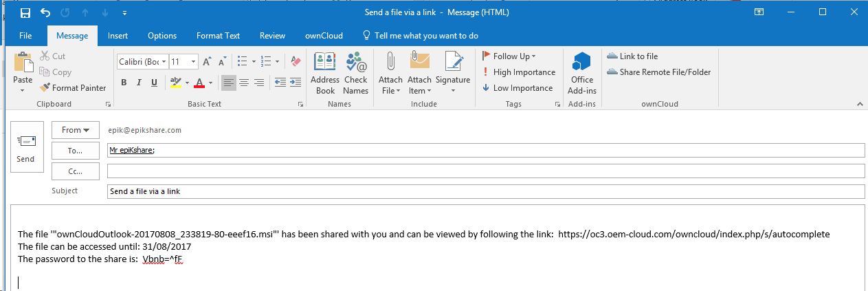Toggle align text right

(x=259, y=83)
